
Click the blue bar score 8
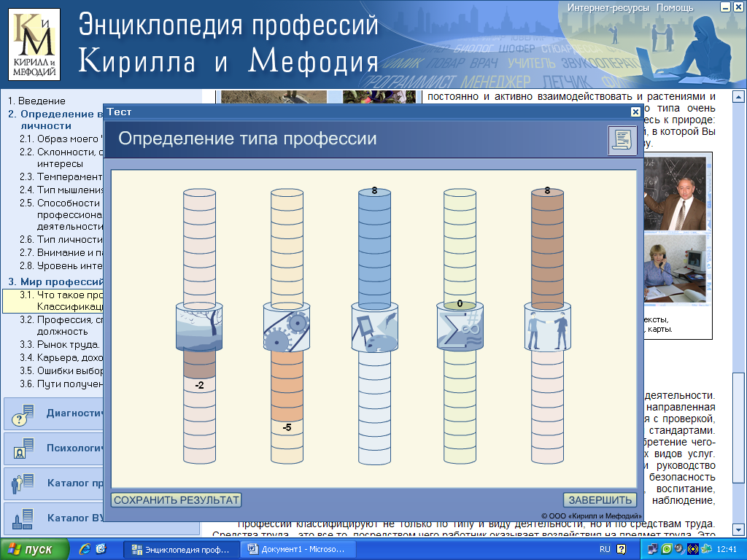pos(374,190)
